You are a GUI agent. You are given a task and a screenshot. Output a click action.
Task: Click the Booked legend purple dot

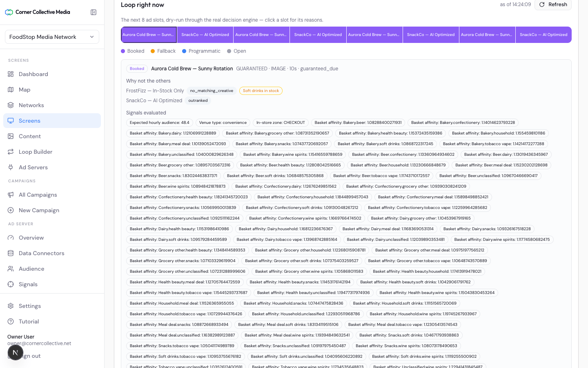123,51
